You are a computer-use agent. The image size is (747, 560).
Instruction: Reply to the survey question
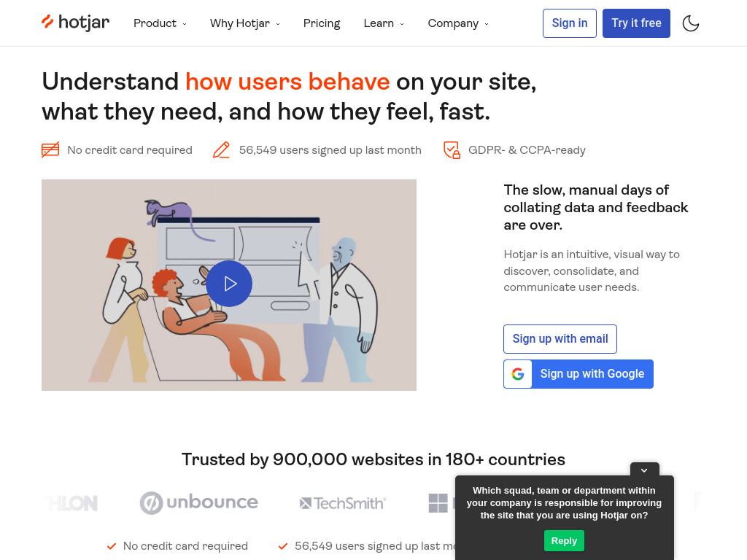pyautogui.click(x=564, y=541)
